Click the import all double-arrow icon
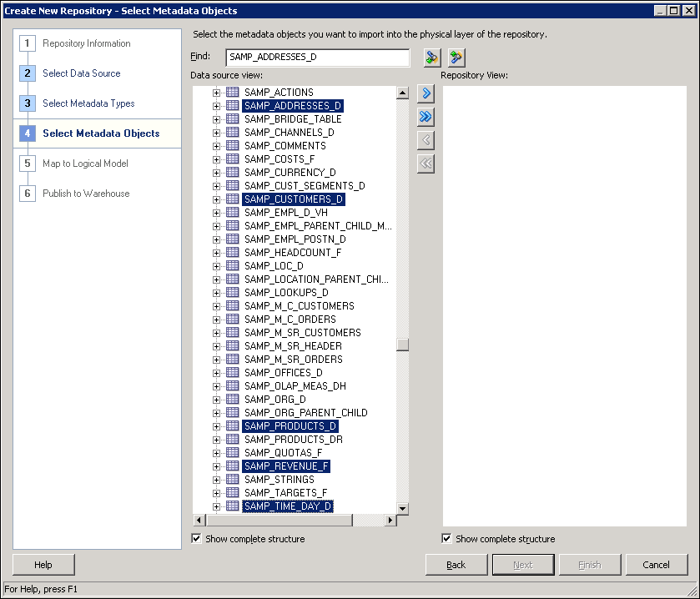This screenshot has height=599, width=700. point(426,117)
